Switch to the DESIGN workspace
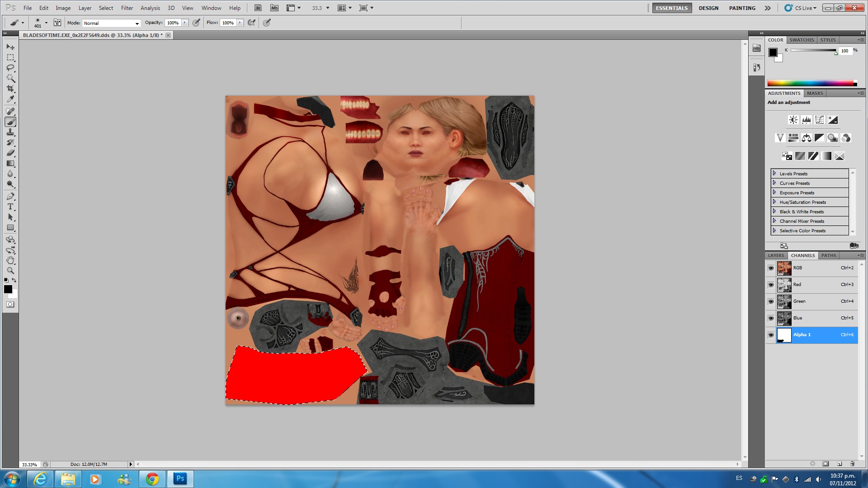This screenshot has width=868, height=488. click(x=708, y=8)
